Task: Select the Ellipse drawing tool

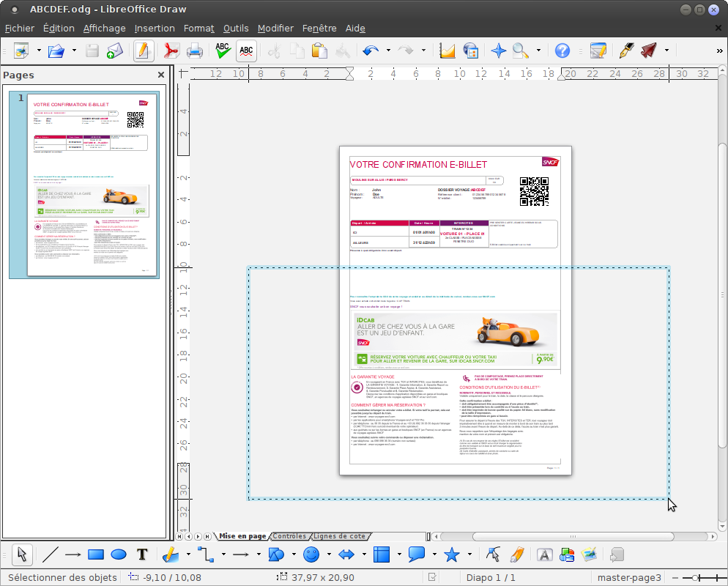Action: (x=119, y=555)
